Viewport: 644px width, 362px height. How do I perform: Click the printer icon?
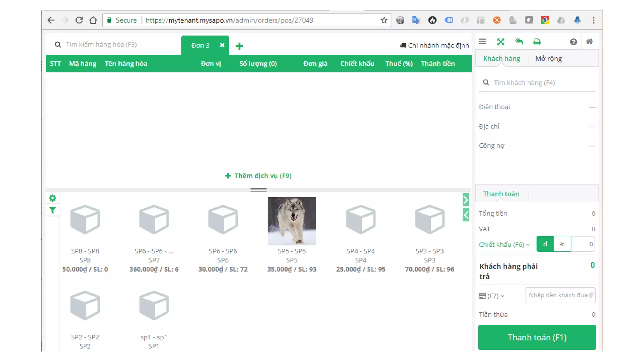click(537, 41)
